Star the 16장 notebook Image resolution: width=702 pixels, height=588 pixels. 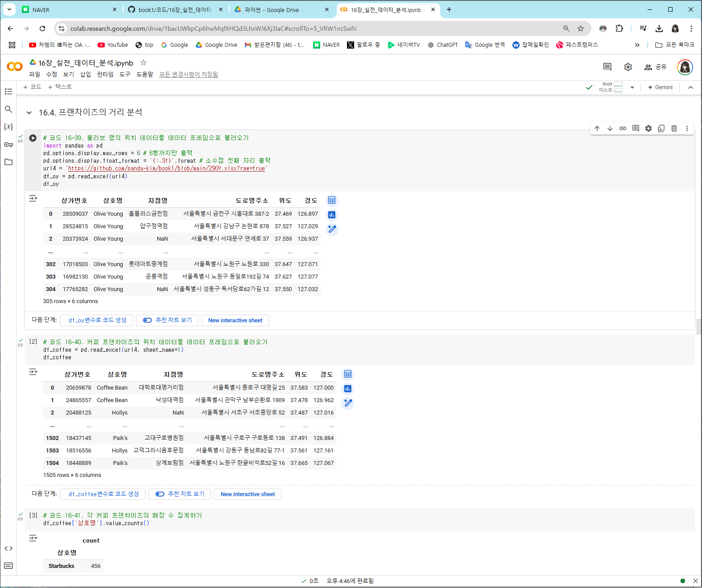pos(143,62)
